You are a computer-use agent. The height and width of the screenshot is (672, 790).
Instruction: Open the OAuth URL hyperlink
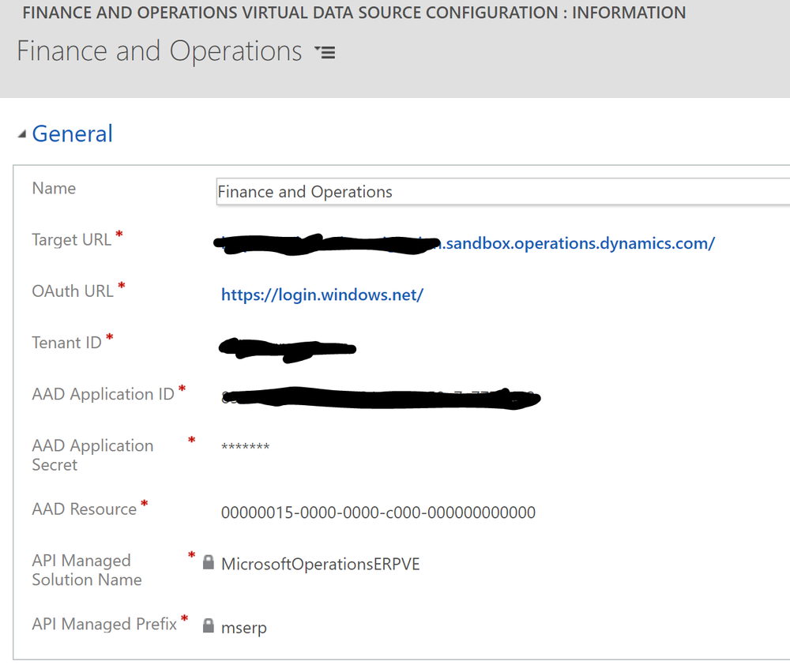[x=322, y=294]
